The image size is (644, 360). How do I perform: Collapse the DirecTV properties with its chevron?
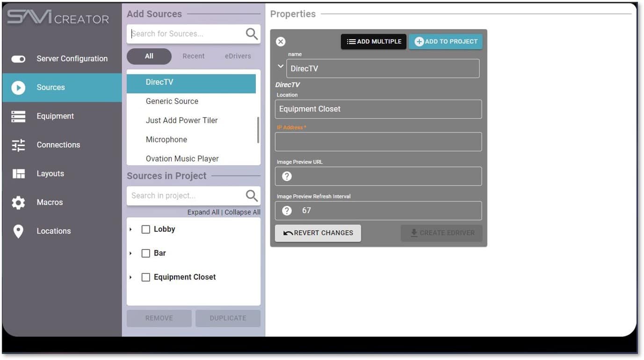281,66
